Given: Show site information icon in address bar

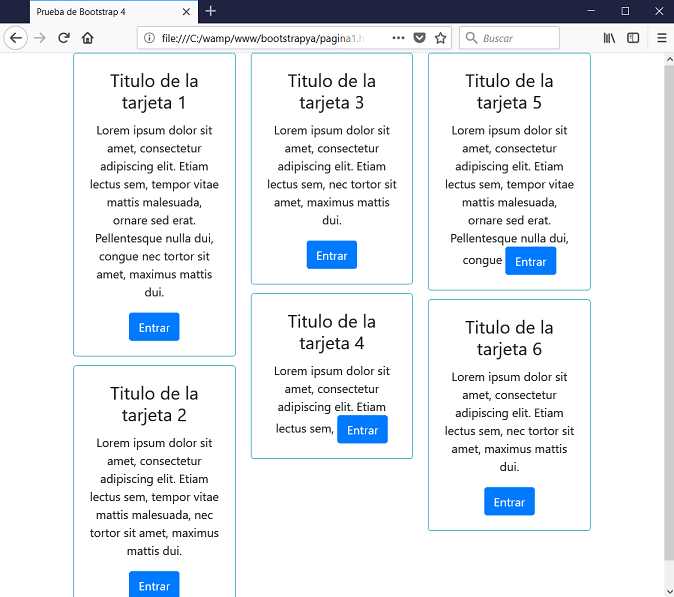Looking at the screenshot, I should (x=149, y=38).
